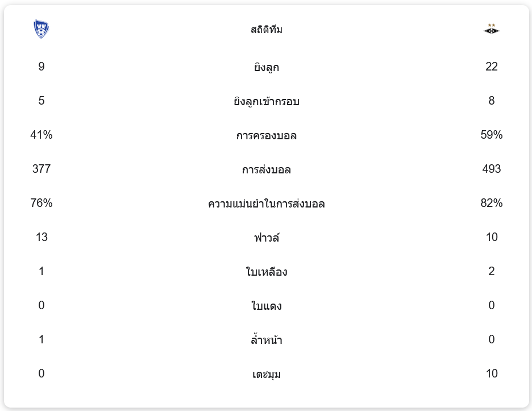532x411 pixels.
Task: Click the ฟาวล์ fouls label
Action: 266,238
